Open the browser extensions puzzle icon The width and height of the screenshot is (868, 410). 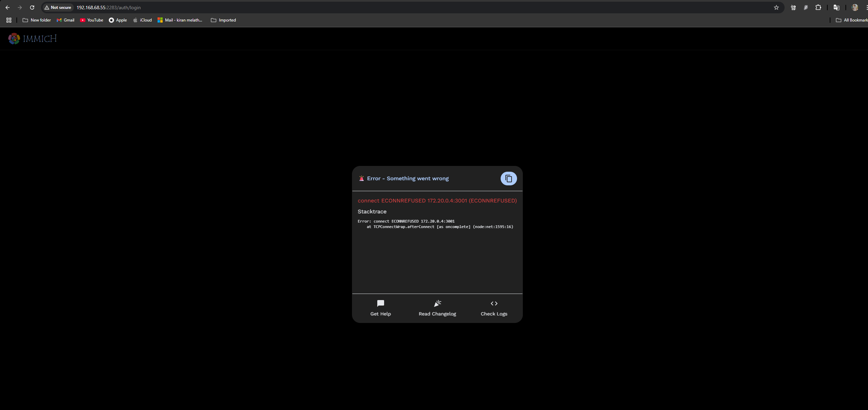point(818,8)
